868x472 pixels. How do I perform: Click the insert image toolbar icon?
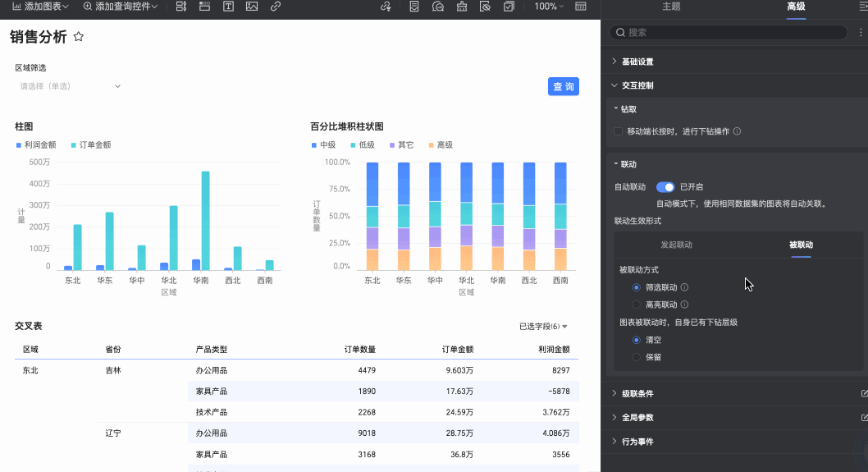pos(251,7)
